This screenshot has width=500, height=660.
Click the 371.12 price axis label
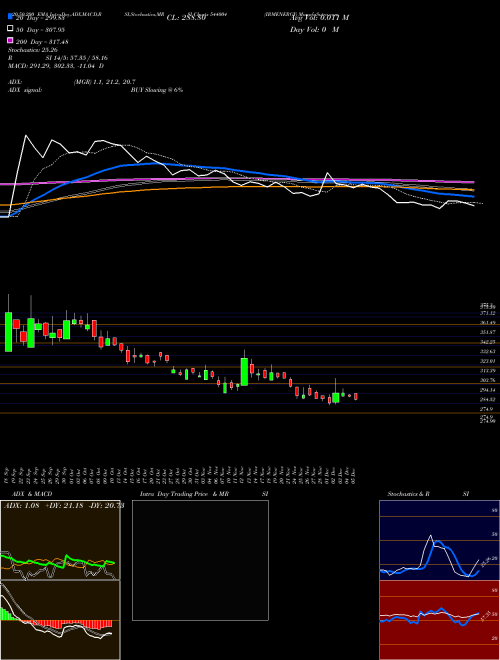[487, 314]
